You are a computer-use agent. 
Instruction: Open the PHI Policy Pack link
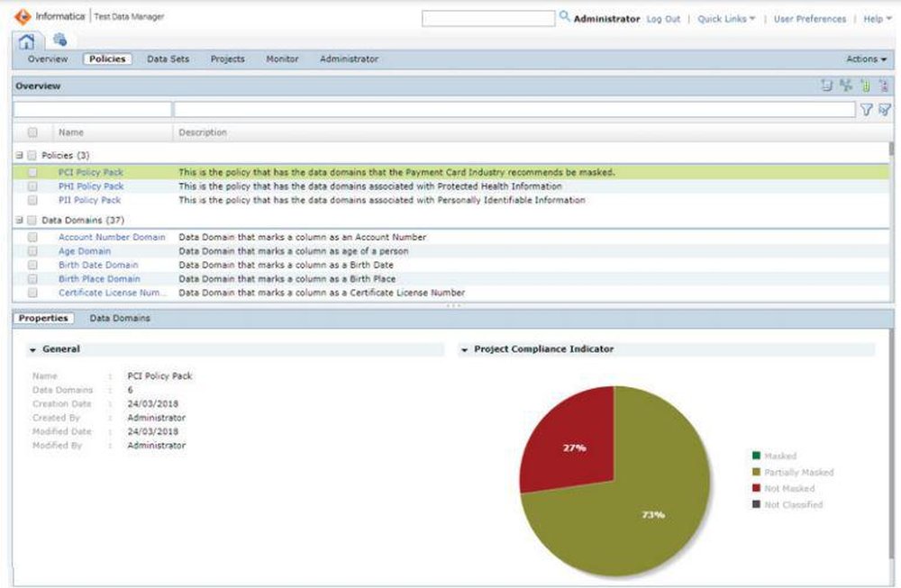pos(91,186)
